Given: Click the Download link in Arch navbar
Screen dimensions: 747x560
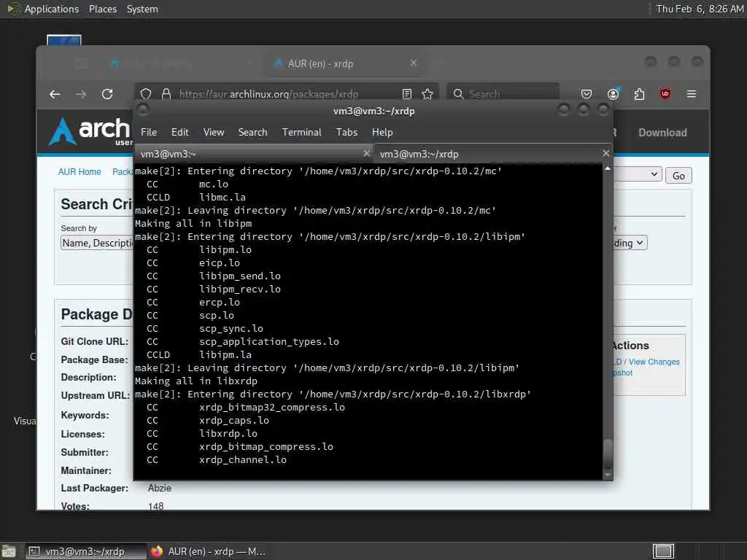Looking at the screenshot, I should 662,133.
